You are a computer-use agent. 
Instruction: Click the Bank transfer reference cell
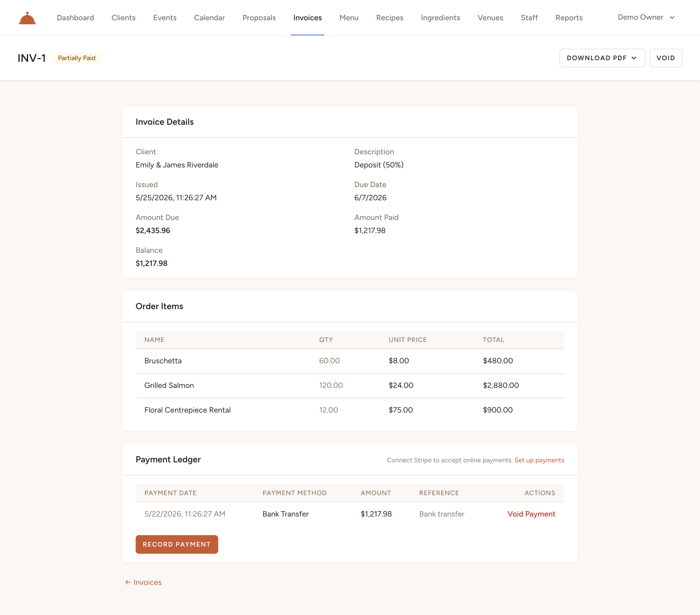(x=442, y=514)
